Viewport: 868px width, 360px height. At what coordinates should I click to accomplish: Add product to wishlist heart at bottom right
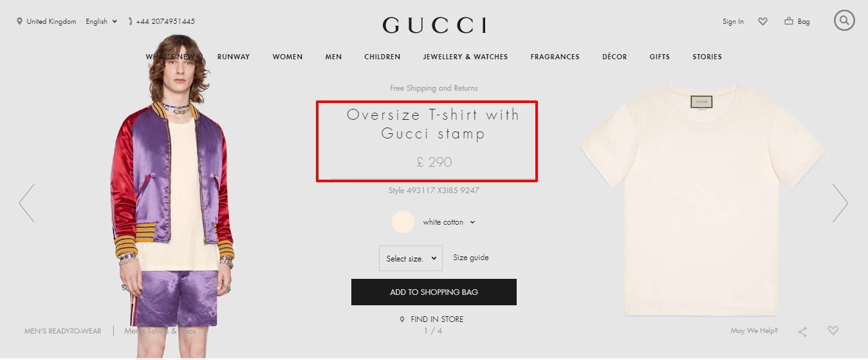[833, 331]
